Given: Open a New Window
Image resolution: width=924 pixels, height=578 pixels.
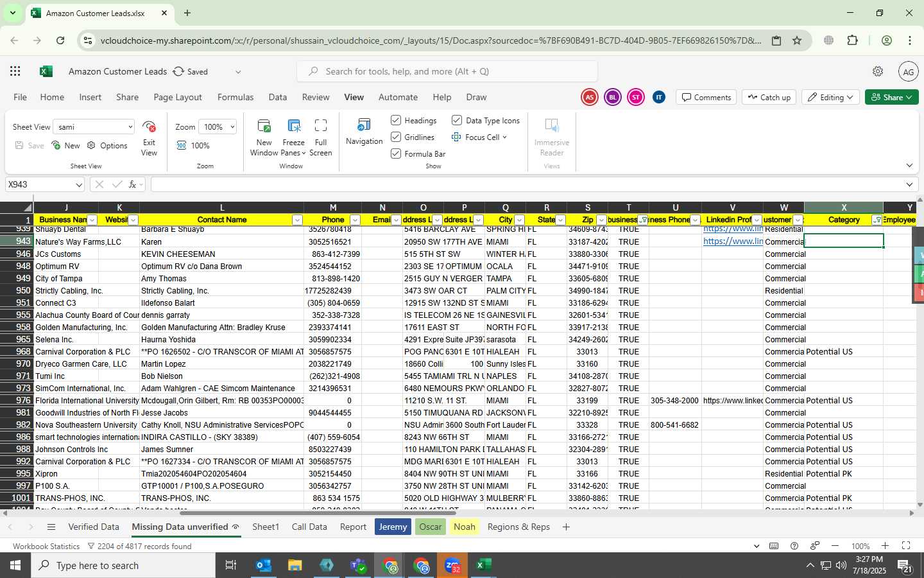Looking at the screenshot, I should tap(264, 137).
